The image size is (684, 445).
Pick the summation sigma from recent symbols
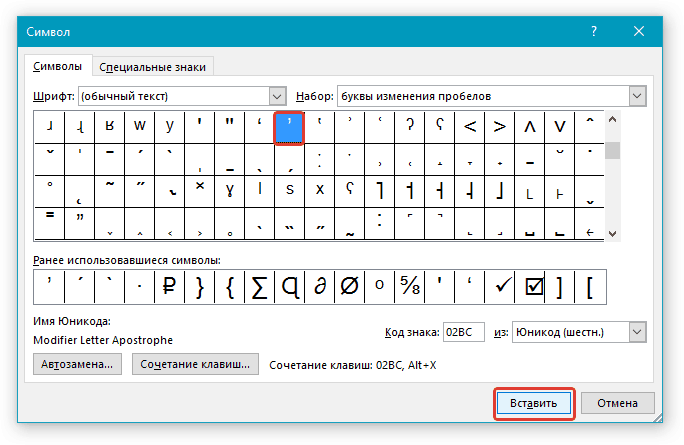[x=259, y=287]
